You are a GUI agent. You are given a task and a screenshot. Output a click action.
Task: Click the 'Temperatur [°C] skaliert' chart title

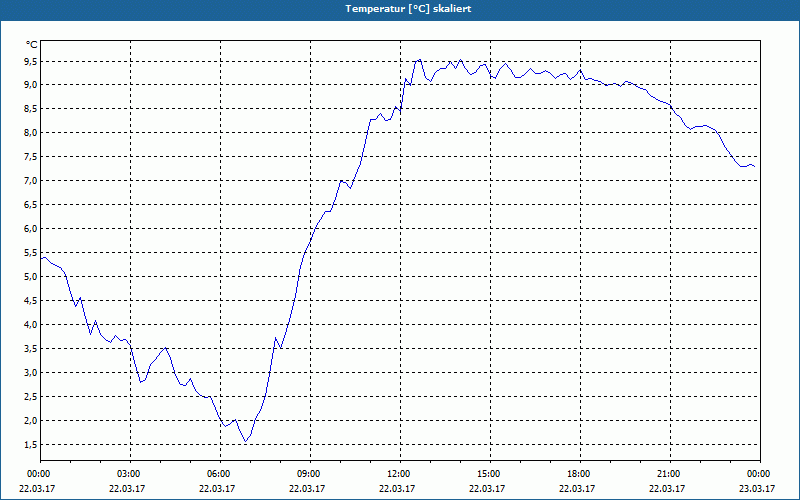pos(408,9)
